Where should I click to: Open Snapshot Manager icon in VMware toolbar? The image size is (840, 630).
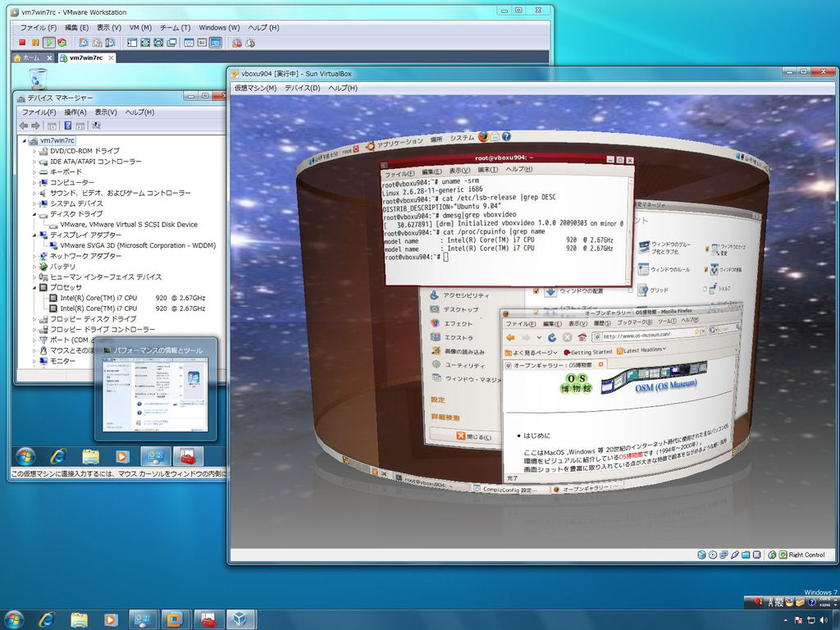click(x=110, y=43)
